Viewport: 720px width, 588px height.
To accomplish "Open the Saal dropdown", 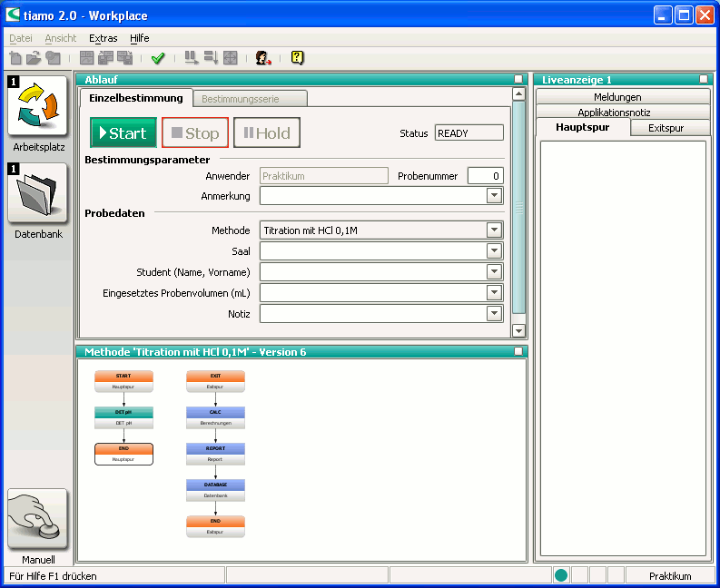I will [x=494, y=251].
